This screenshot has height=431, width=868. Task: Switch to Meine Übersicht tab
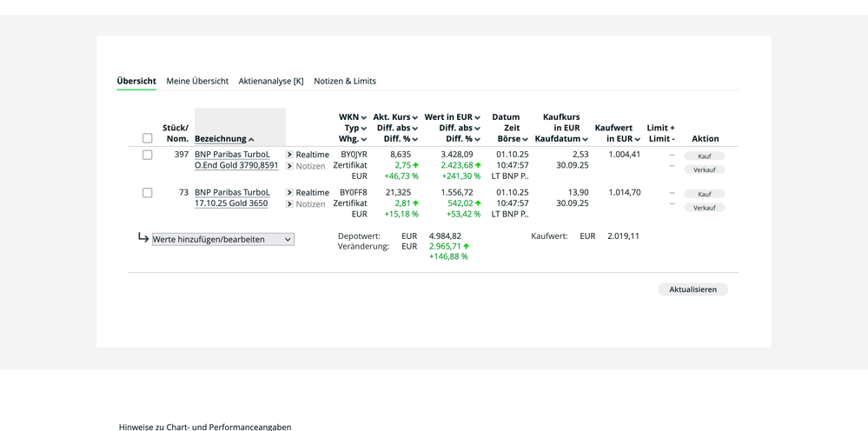(197, 81)
